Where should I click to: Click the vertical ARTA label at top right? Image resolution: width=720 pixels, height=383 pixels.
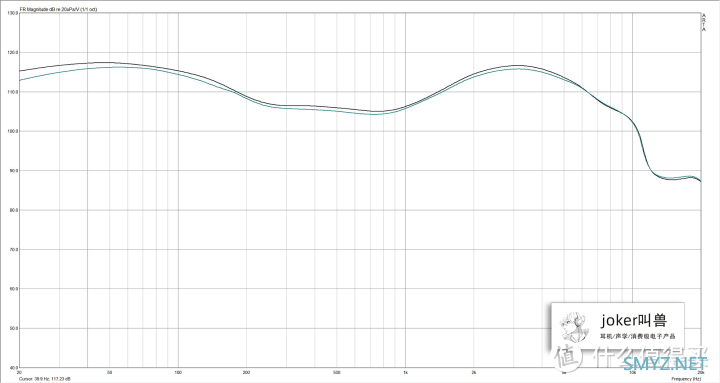[x=704, y=23]
